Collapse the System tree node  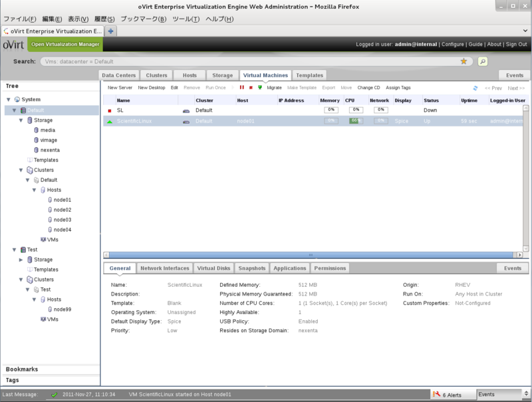tap(9, 99)
